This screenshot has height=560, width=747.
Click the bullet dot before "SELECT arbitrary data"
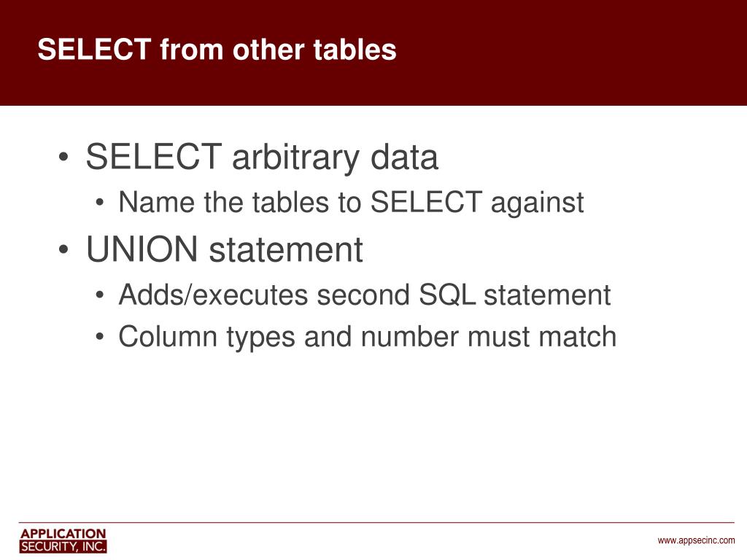[63, 157]
